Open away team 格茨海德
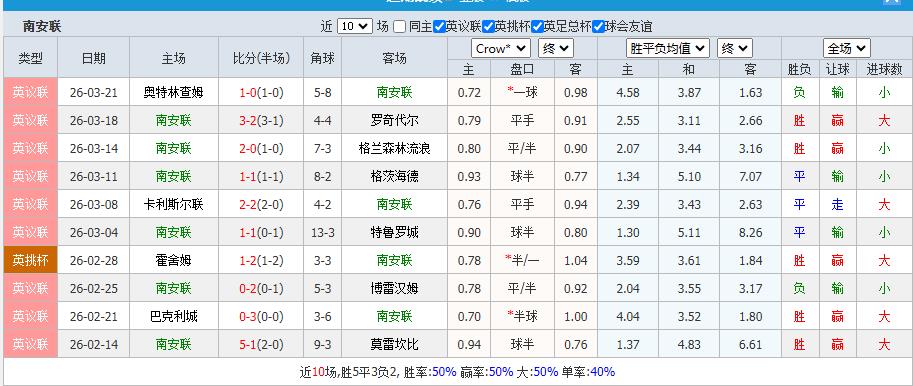Viewport: 913px width, 386px height. 394,176
